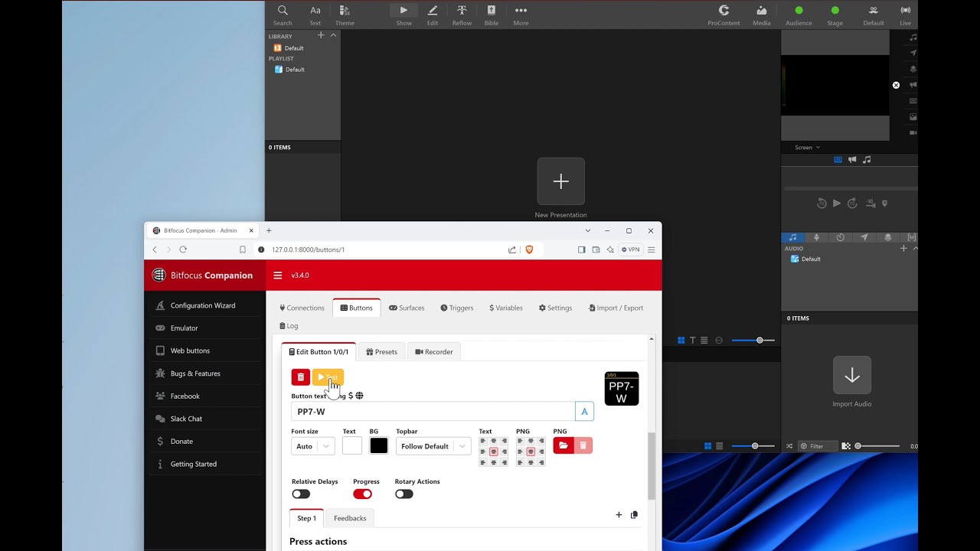Toggle the browser VPN button
980x551 pixels.
click(x=630, y=249)
